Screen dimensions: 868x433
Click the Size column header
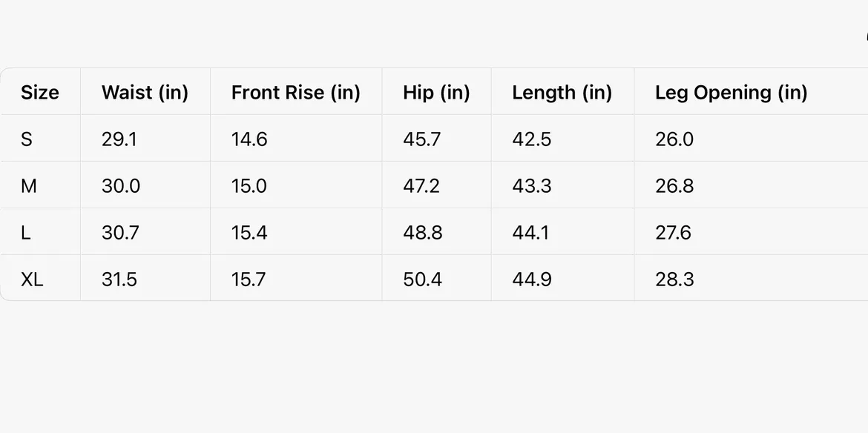(x=39, y=93)
